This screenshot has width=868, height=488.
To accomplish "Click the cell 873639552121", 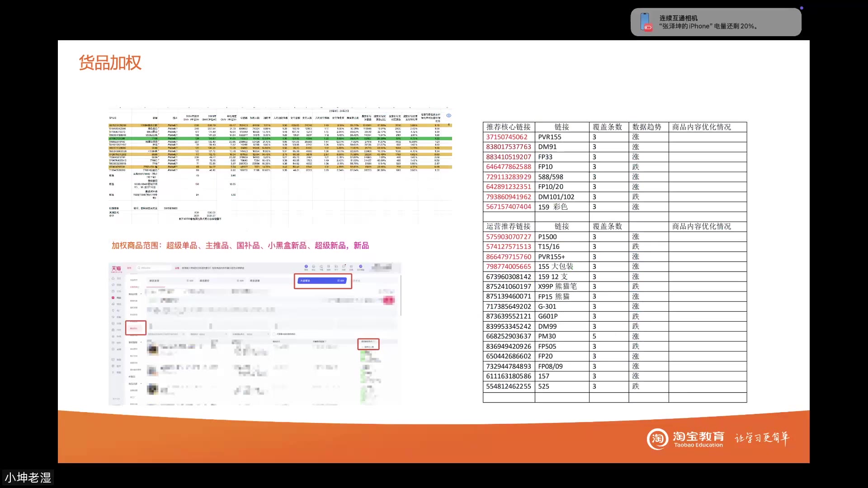I will pos(509,316).
